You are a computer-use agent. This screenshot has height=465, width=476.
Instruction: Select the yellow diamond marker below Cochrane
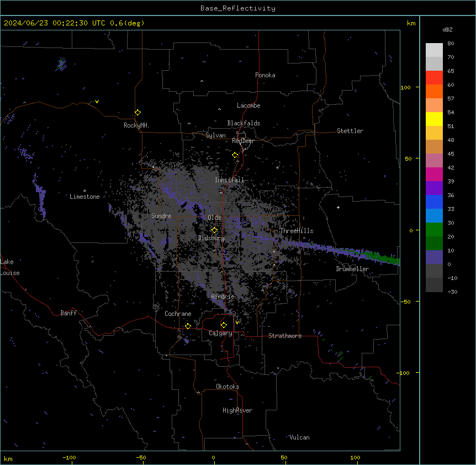[188, 326]
